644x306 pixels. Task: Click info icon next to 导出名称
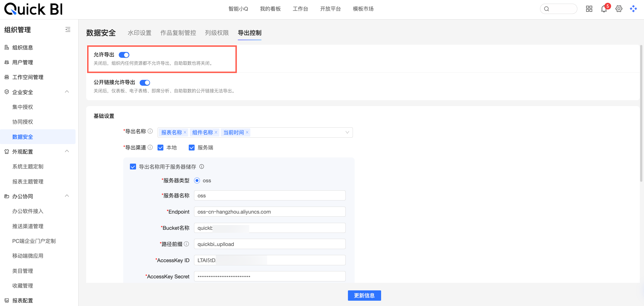(x=150, y=131)
